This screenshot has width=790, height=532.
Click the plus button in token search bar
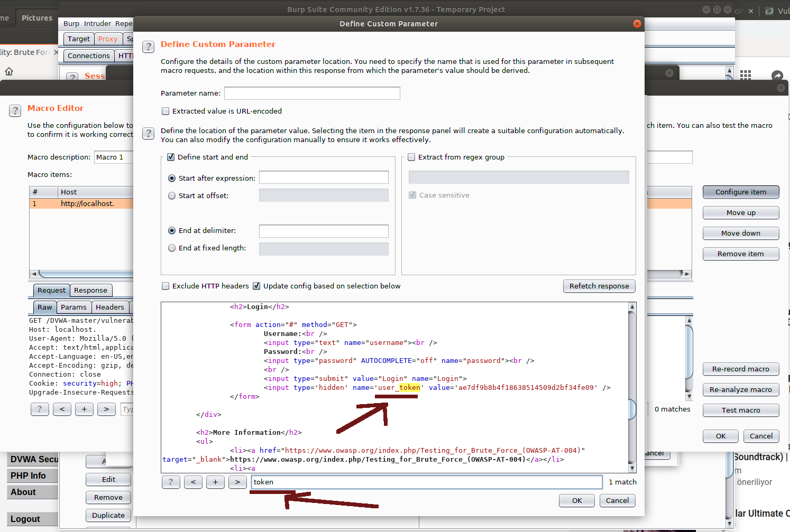click(x=215, y=482)
